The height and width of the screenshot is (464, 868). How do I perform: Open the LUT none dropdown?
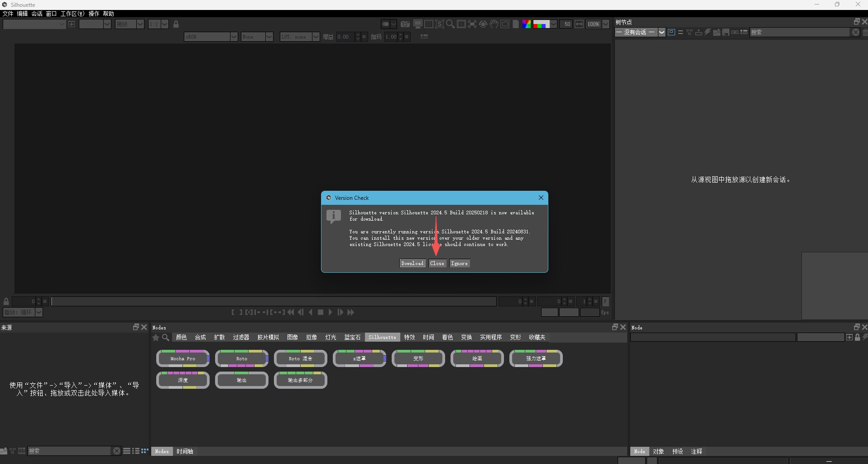tap(300, 37)
